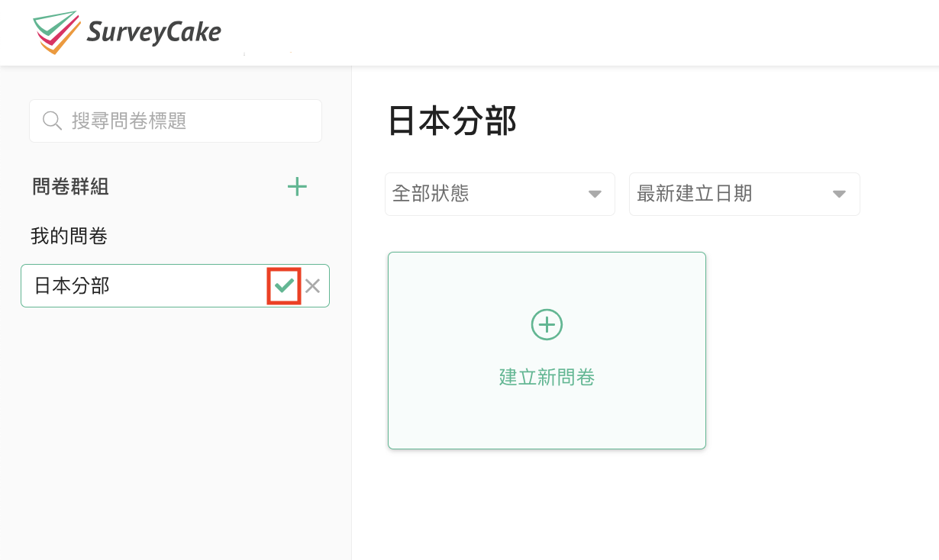939x560 pixels.
Task: Click the arrow on the 最新建立日期 dropdown
Action: coord(839,195)
